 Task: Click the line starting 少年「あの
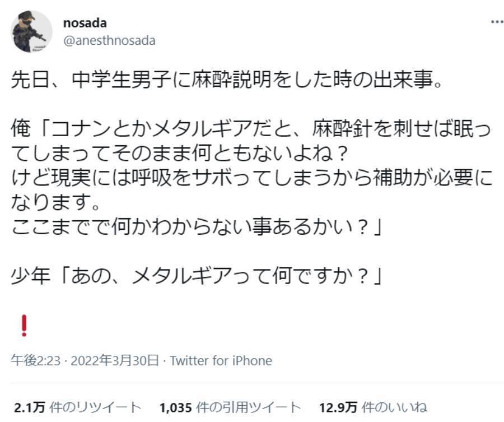tap(196, 276)
